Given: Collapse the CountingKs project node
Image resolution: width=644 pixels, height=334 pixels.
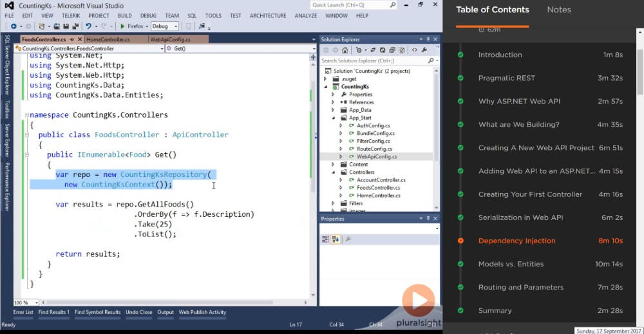Looking at the screenshot, I should pyautogui.click(x=326, y=87).
